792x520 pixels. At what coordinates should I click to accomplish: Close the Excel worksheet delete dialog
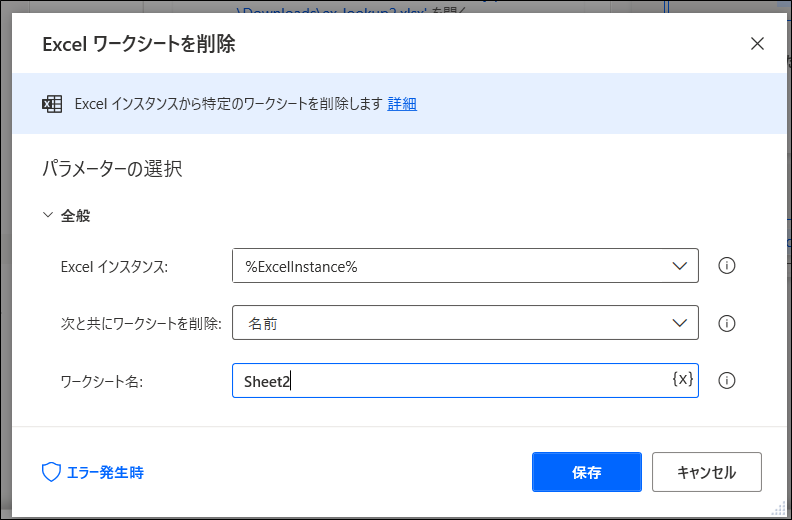(757, 44)
